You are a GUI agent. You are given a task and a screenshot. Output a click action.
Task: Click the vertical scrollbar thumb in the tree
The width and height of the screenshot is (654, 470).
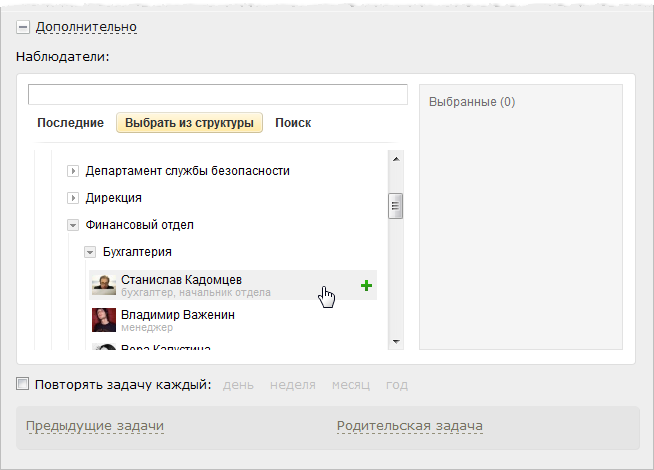pyautogui.click(x=396, y=206)
